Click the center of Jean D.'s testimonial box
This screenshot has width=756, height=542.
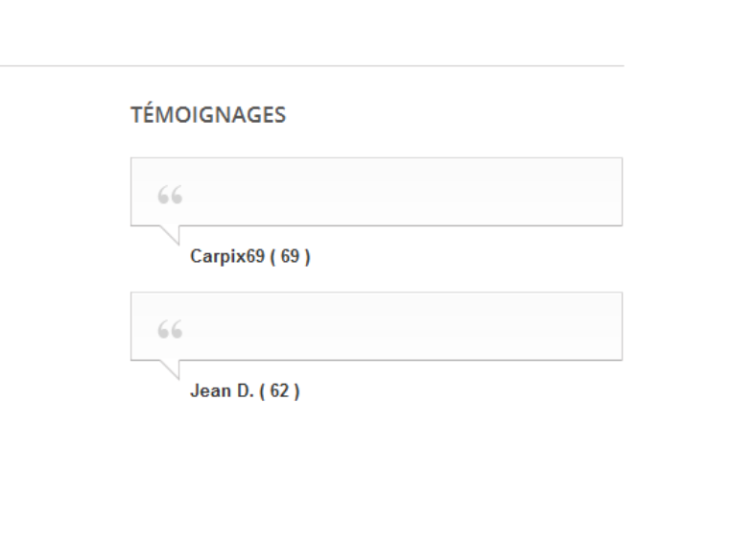(376, 326)
